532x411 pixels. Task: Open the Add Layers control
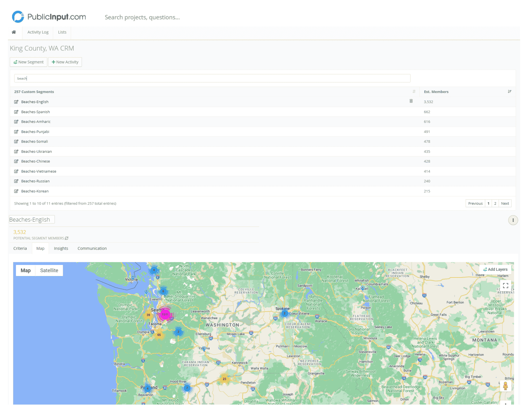495,269
